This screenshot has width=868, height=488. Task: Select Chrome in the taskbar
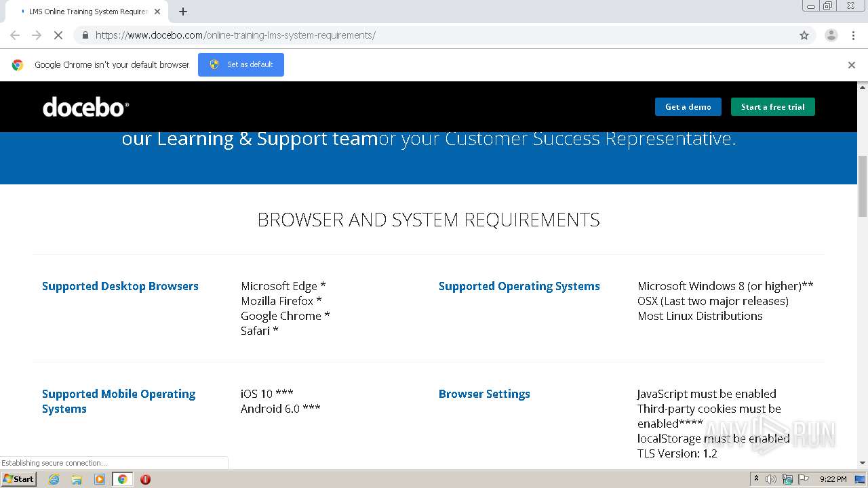click(122, 479)
